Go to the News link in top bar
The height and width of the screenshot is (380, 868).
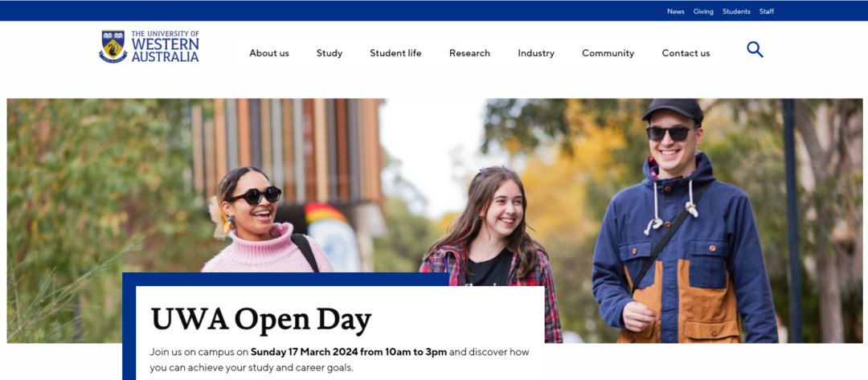(675, 11)
